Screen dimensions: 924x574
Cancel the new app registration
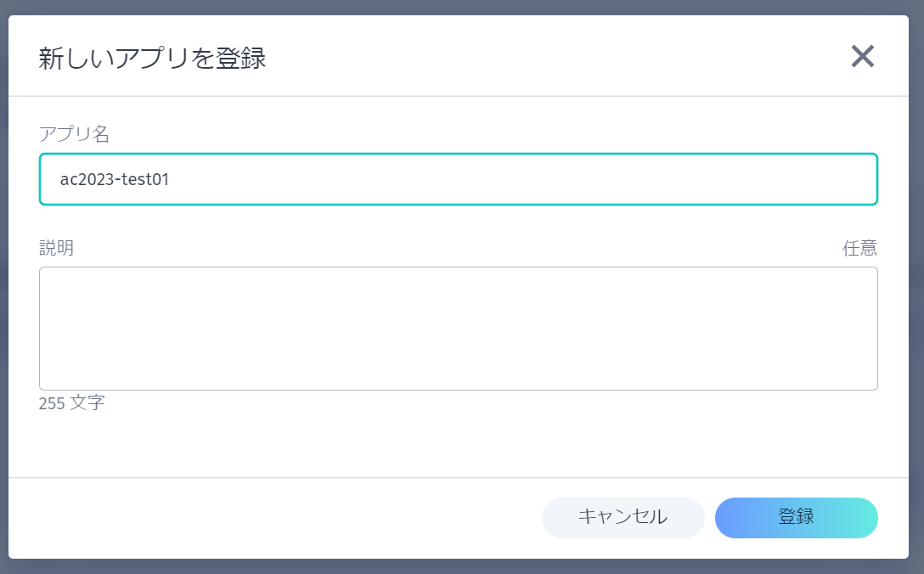click(623, 517)
